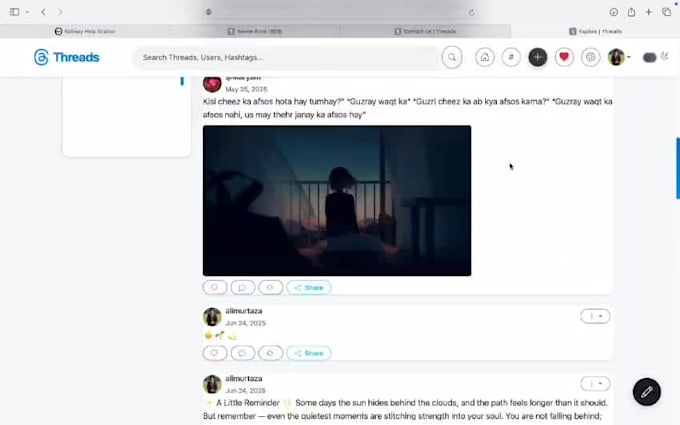Click the 'A Little Reminder' post text
Screen dimensions: 680x425
click(405, 409)
